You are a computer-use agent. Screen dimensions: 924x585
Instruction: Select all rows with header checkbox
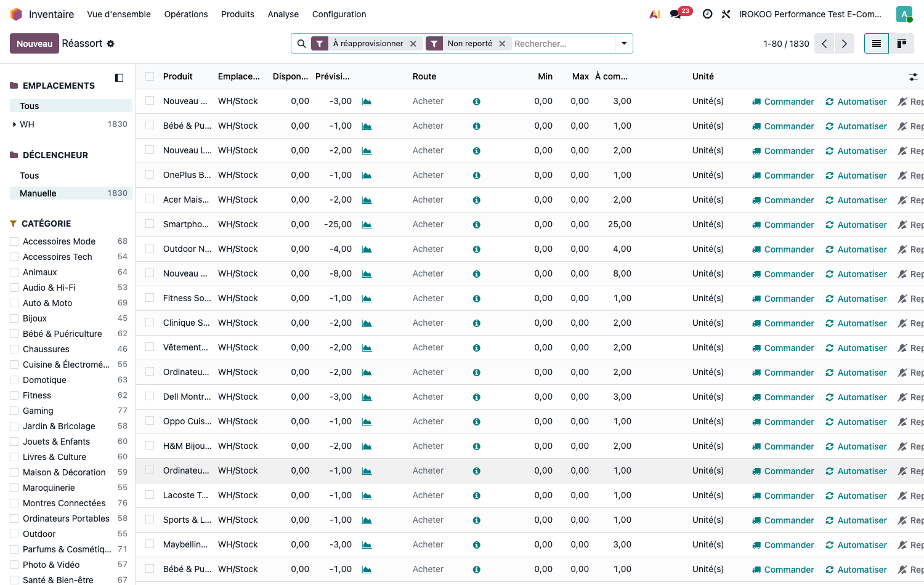coord(150,76)
